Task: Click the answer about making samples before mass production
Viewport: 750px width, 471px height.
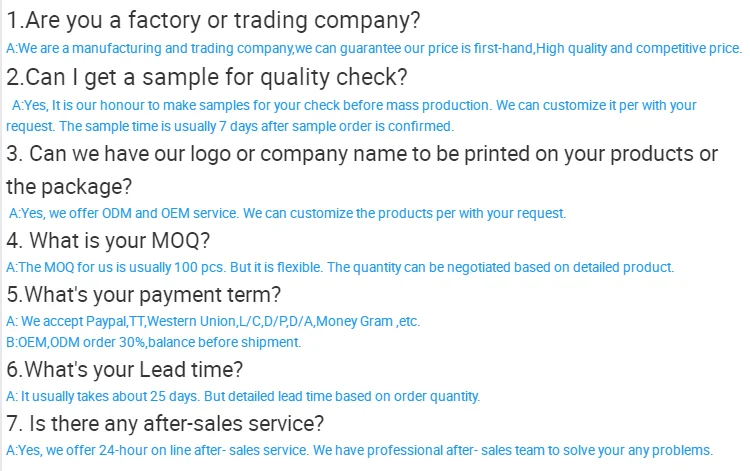Action: tap(354, 105)
